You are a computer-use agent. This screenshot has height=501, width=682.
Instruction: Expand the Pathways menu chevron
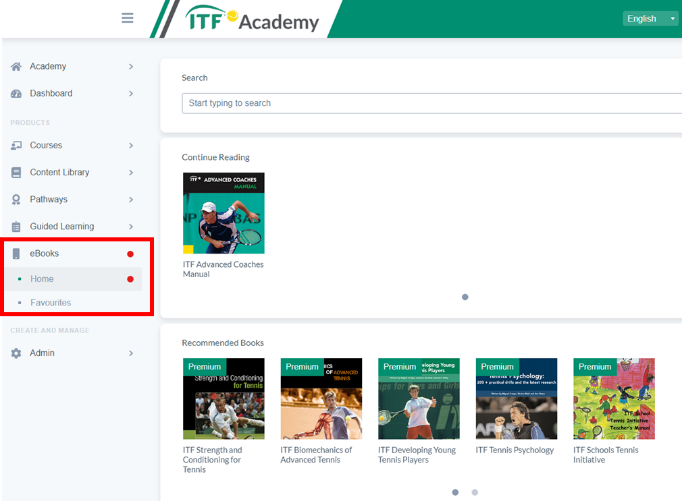131,200
